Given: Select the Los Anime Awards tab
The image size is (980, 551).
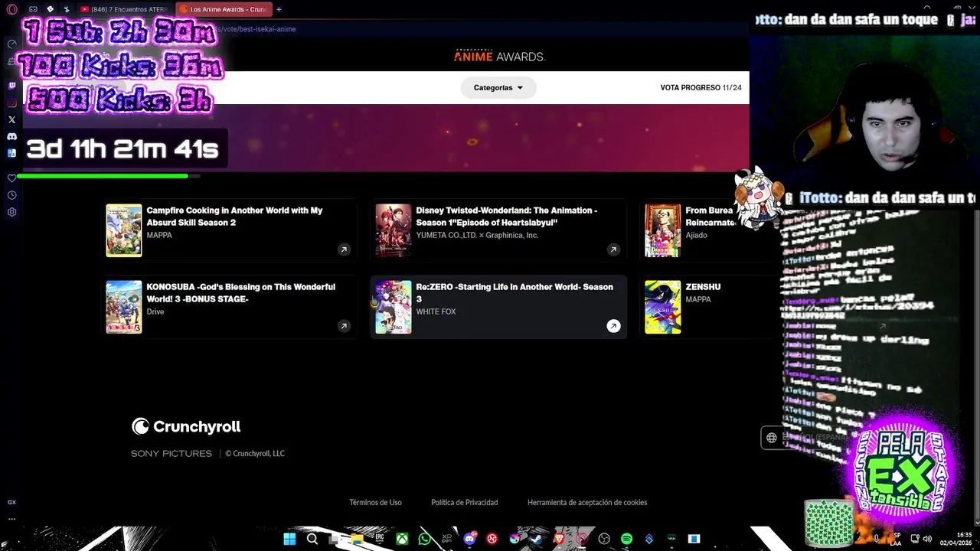Looking at the screenshot, I should (x=224, y=10).
